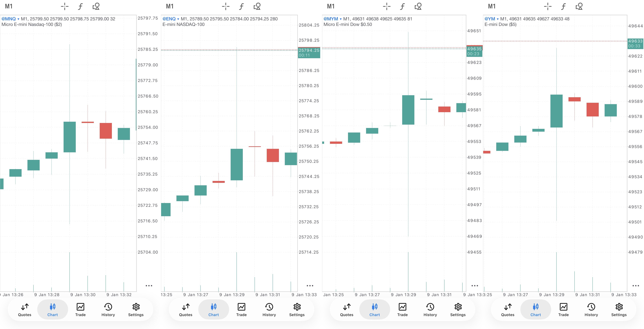Select Chart tab in the YM panel

[x=536, y=310]
